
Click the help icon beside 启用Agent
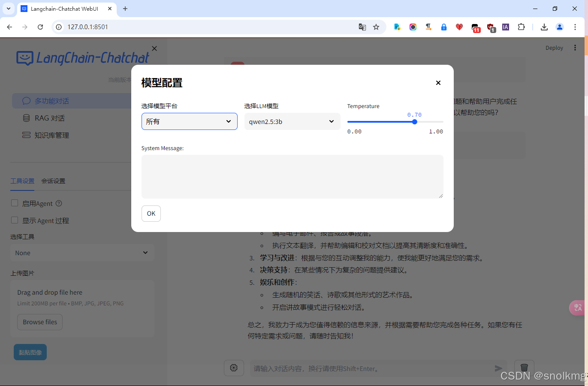59,203
